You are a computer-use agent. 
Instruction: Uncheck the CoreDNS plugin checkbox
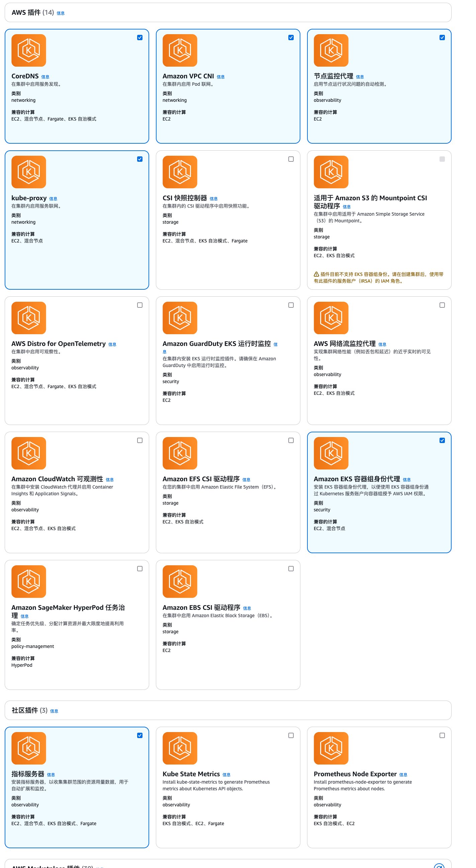[x=140, y=38]
